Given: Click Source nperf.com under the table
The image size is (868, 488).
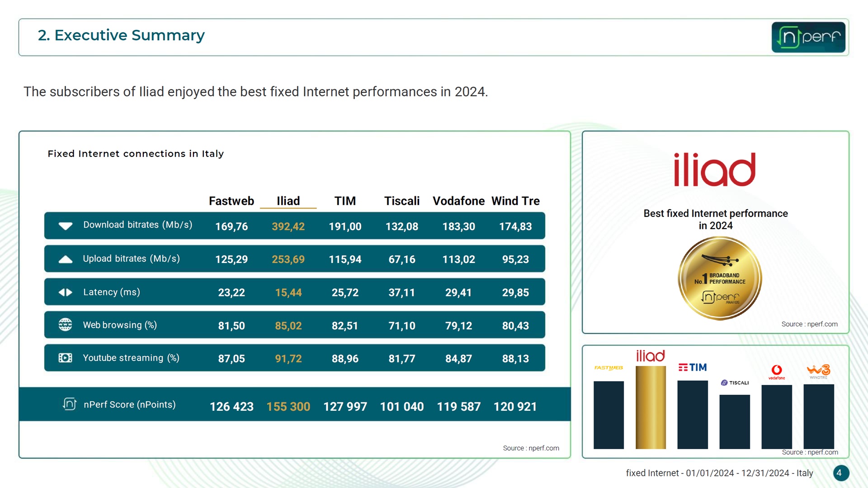Looking at the screenshot, I should click(531, 448).
